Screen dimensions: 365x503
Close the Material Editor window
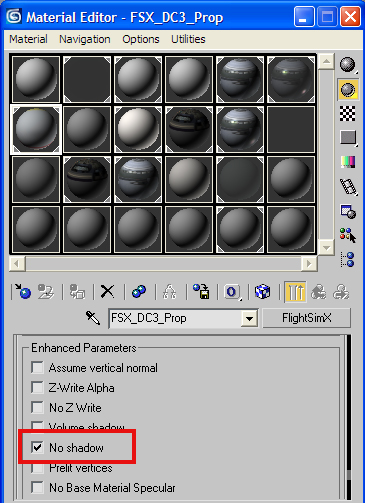pyautogui.click(x=350, y=16)
